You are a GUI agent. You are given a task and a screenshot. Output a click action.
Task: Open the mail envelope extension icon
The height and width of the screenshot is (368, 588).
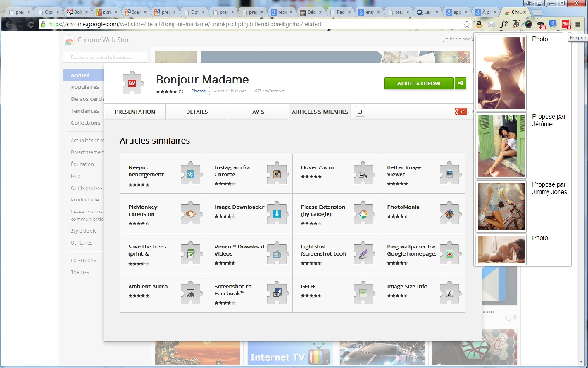pyautogui.click(x=492, y=24)
